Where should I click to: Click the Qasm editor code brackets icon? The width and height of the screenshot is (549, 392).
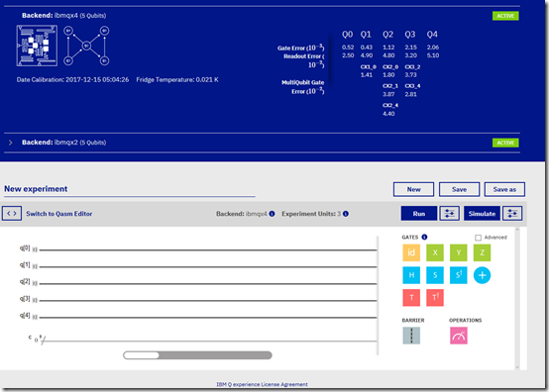tap(12, 213)
